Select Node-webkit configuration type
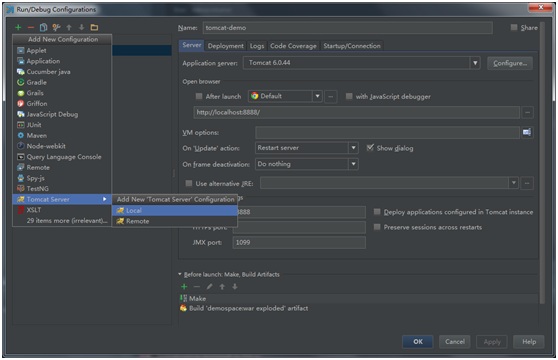The height and width of the screenshot is (360, 558). (x=62, y=146)
